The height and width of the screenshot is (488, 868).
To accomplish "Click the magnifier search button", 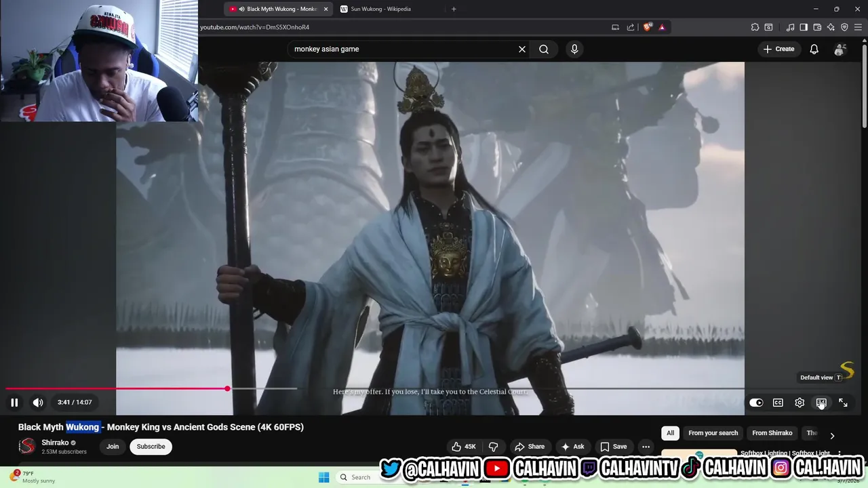I will (x=544, y=49).
